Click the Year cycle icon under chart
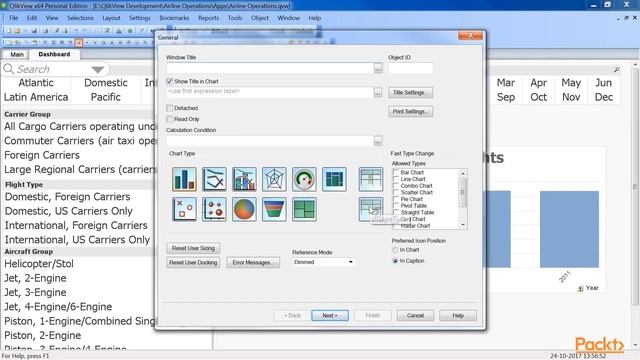 (x=580, y=289)
